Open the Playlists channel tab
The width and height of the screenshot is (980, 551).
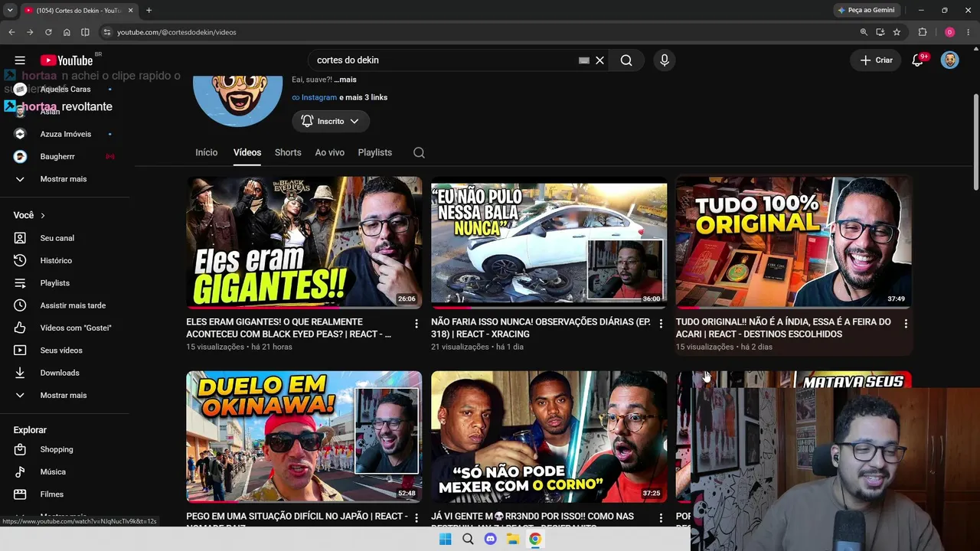375,152
